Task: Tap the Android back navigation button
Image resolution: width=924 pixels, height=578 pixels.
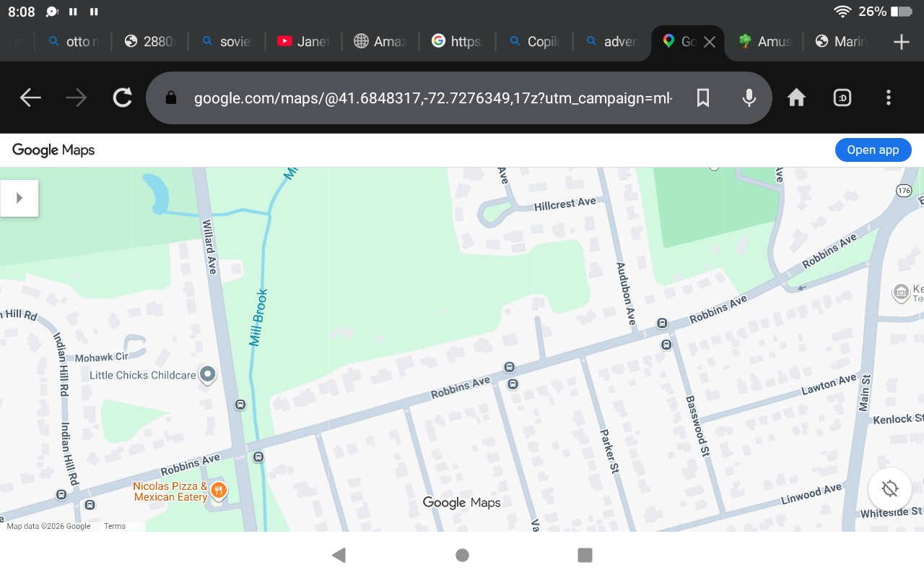Action: (339, 555)
